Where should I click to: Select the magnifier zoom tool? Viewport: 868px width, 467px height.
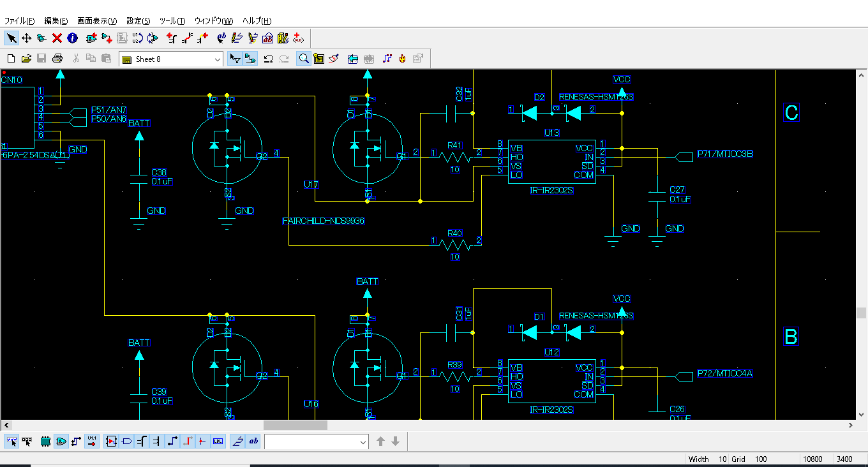(304, 58)
